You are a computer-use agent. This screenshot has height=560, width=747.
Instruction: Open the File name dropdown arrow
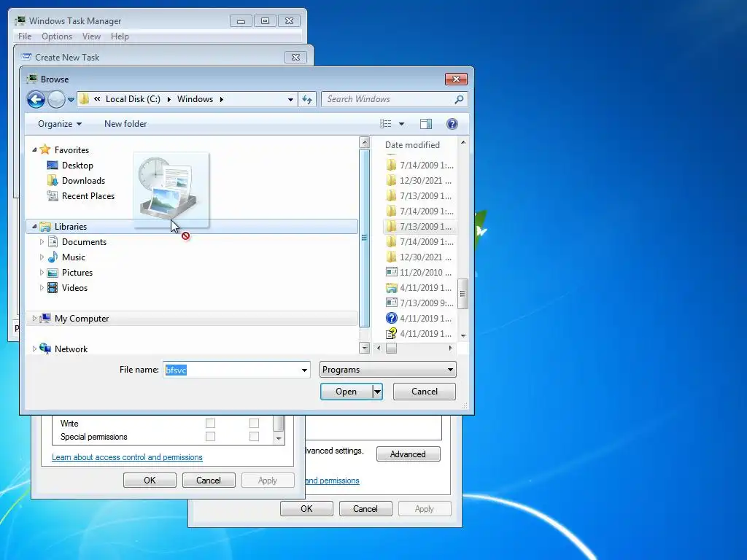[x=304, y=370]
